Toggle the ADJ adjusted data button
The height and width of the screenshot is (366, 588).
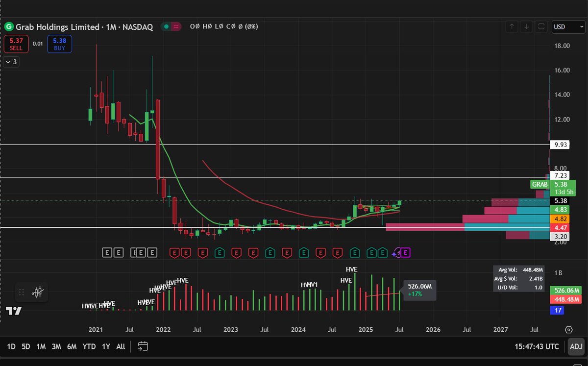click(576, 346)
